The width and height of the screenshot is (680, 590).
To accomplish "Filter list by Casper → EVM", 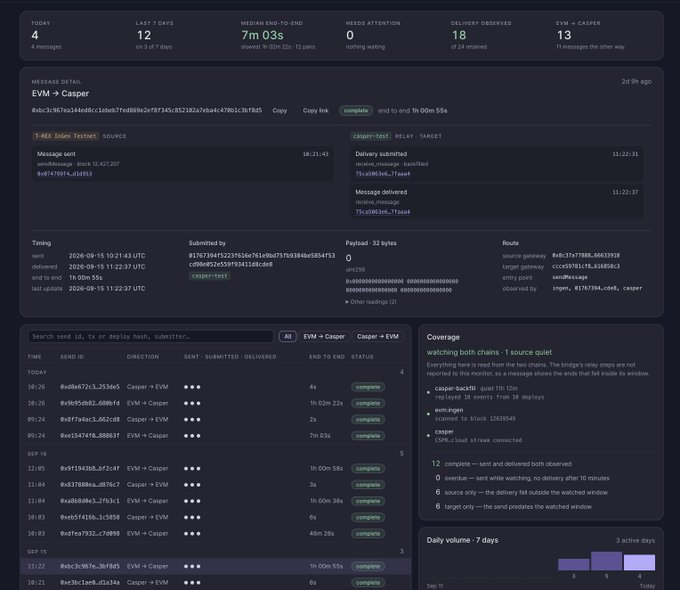I will [x=378, y=337].
